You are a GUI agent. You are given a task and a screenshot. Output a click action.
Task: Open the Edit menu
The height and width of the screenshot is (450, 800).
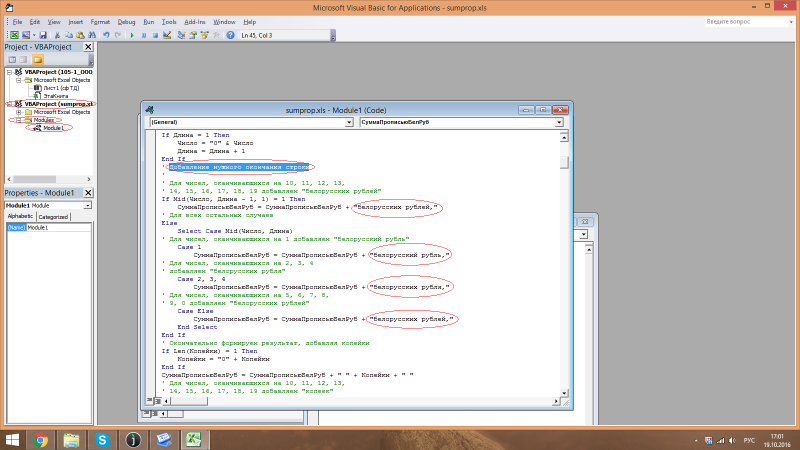(x=35, y=22)
